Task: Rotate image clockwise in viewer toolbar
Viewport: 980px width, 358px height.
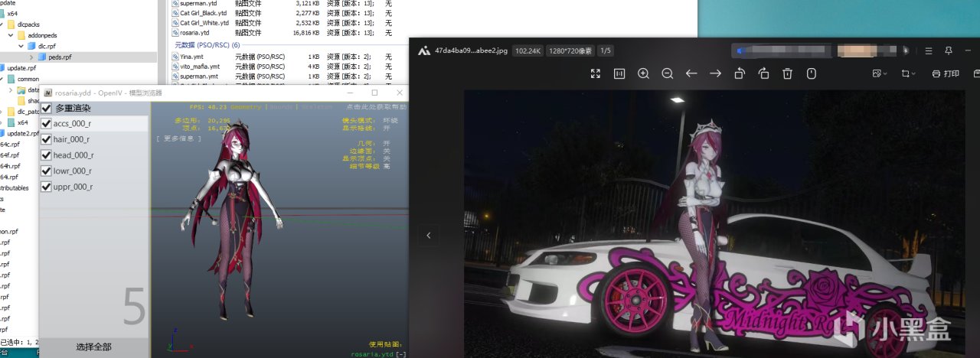Action: (763, 73)
